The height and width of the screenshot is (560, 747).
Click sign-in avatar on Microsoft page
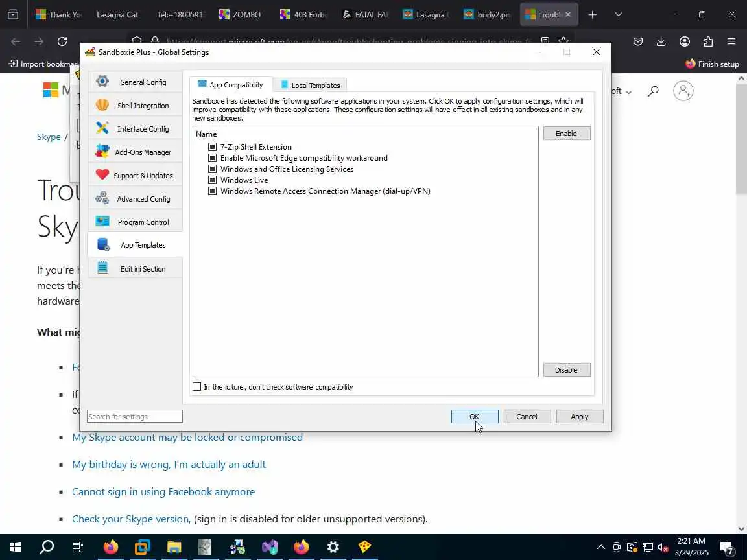[x=683, y=91]
